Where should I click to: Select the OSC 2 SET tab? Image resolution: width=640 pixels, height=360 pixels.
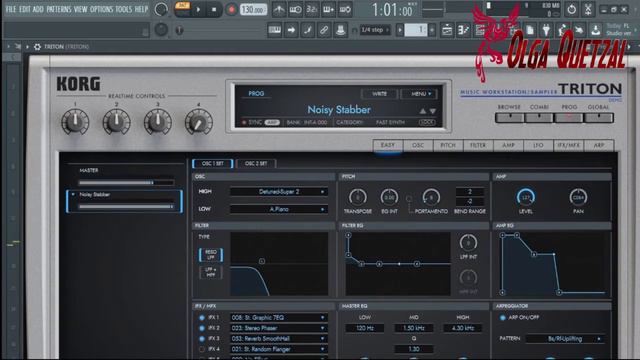(256, 164)
